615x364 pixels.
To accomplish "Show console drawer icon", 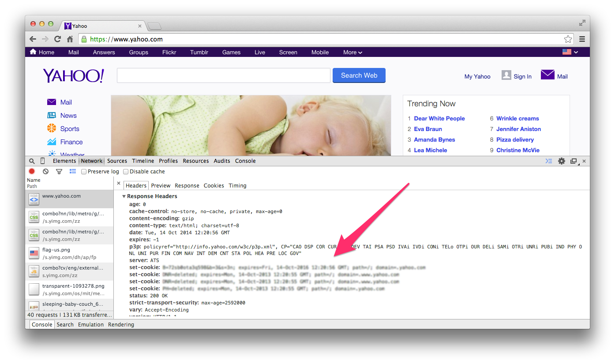I will pos(549,161).
